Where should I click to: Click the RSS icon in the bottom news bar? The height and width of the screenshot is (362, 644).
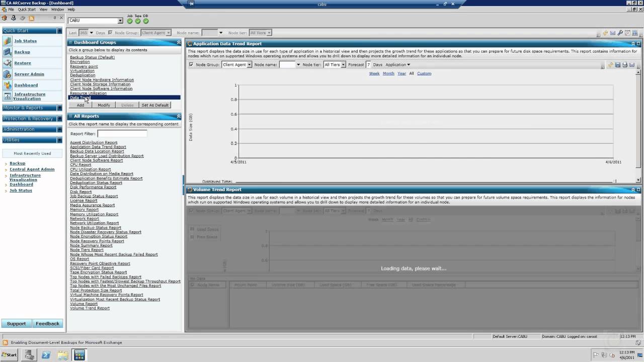point(6,342)
